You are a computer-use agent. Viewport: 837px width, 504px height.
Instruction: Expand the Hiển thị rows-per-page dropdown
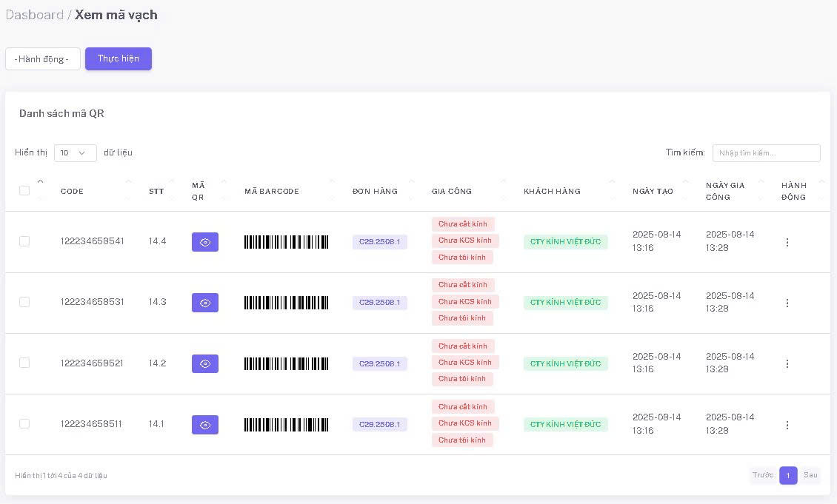pyautogui.click(x=75, y=153)
